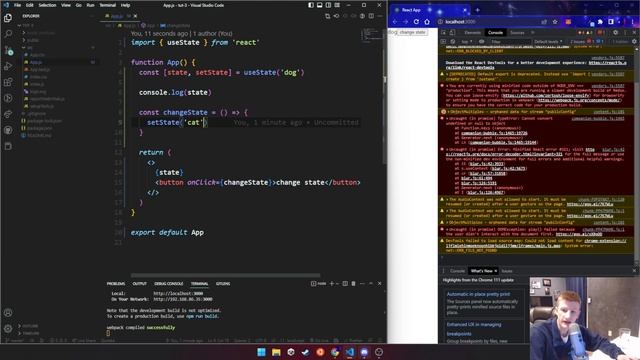Open the http://localhost:3000 link in terminal

(178, 293)
